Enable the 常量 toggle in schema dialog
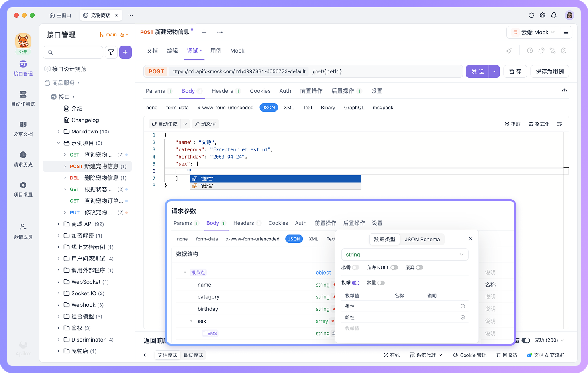 381,283
